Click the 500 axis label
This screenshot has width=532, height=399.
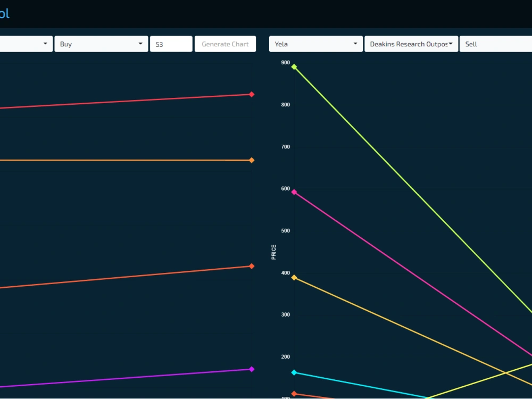click(x=286, y=231)
